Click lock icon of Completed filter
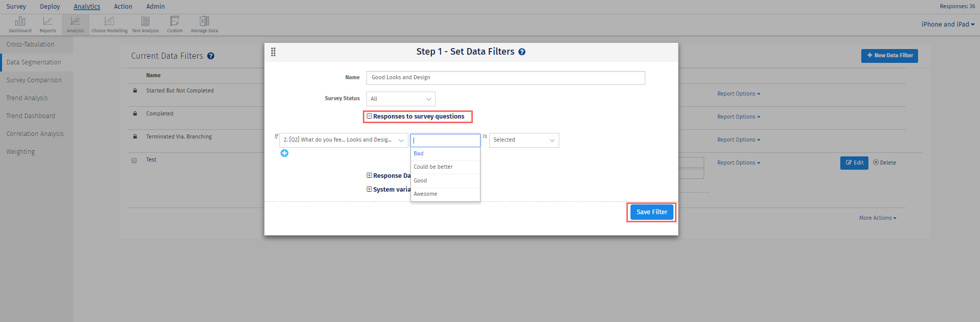The width and height of the screenshot is (980, 322). pyautogui.click(x=135, y=113)
